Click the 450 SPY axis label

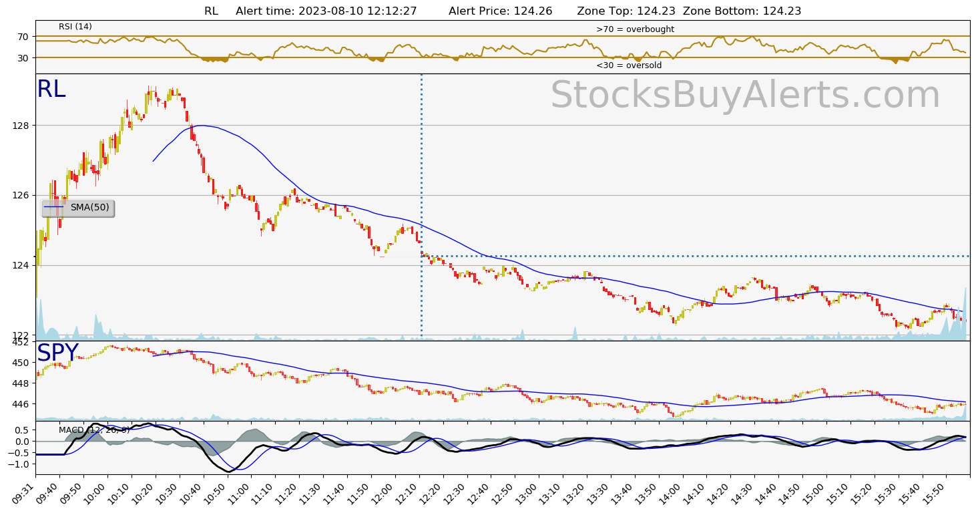point(21,363)
